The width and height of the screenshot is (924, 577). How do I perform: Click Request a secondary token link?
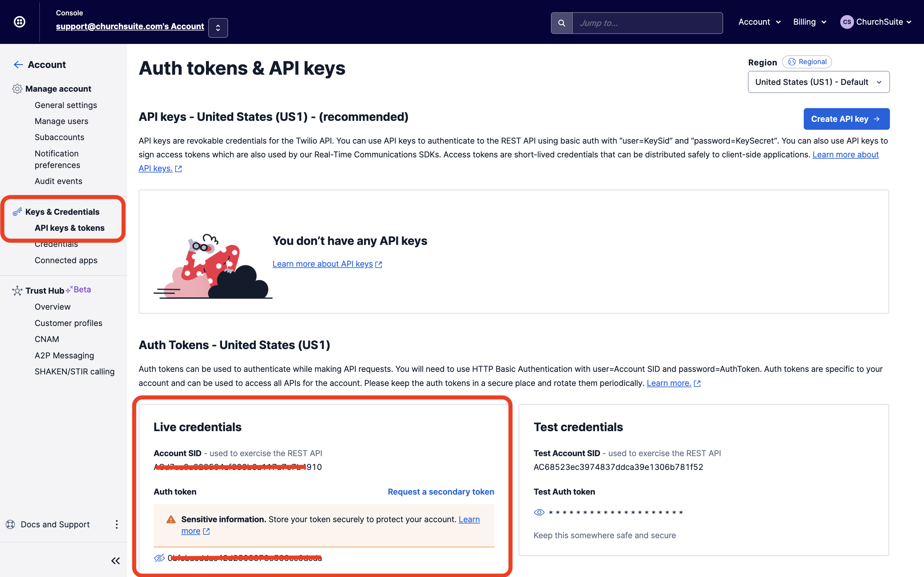[x=441, y=491]
